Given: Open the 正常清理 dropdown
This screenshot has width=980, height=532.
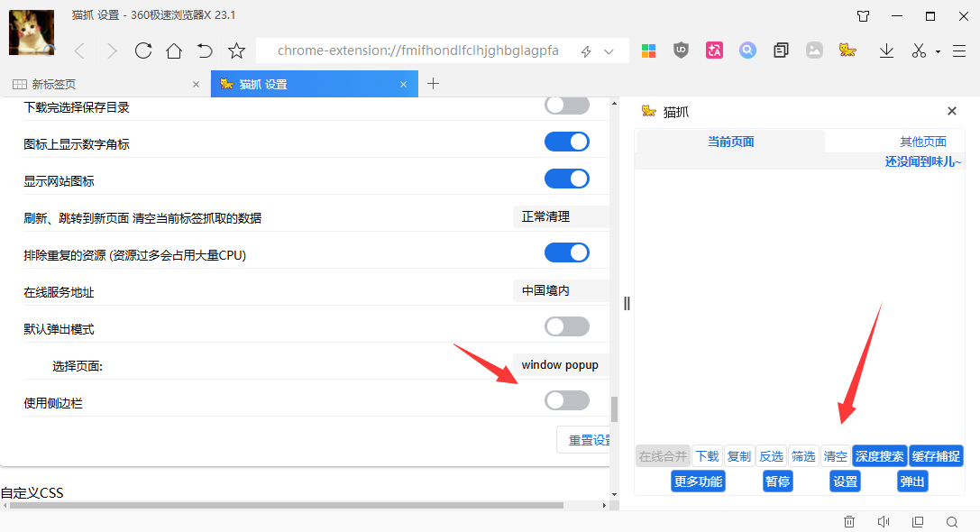Looking at the screenshot, I should 561,216.
